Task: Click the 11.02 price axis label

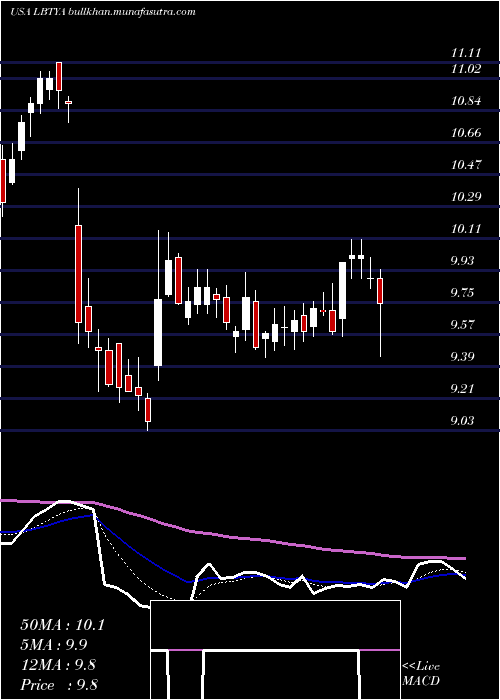Action: tap(466, 69)
